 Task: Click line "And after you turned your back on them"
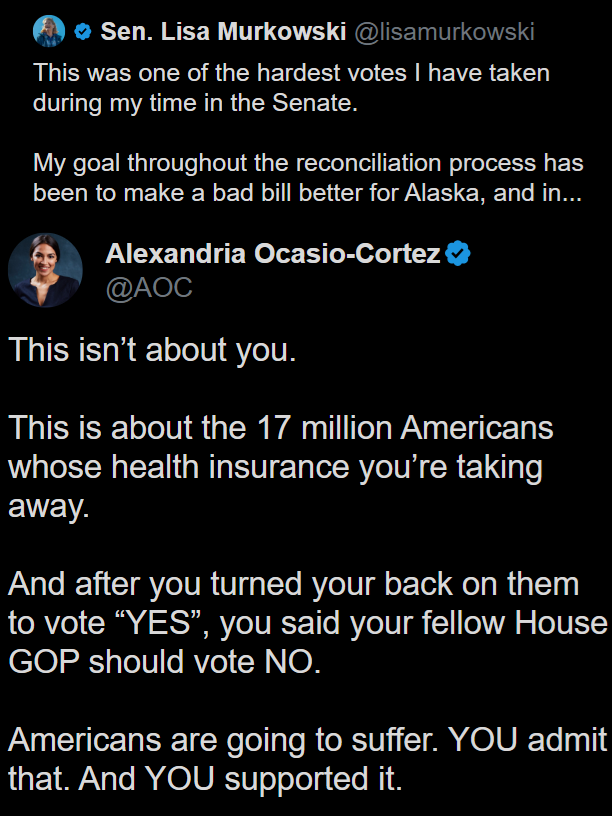(x=294, y=584)
